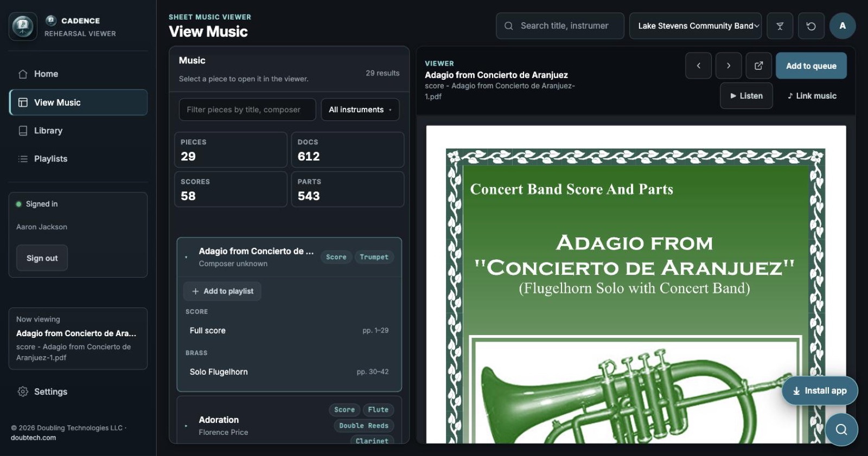Open the Lake Stevens Community Band dropdown
868x456 pixels.
click(695, 26)
